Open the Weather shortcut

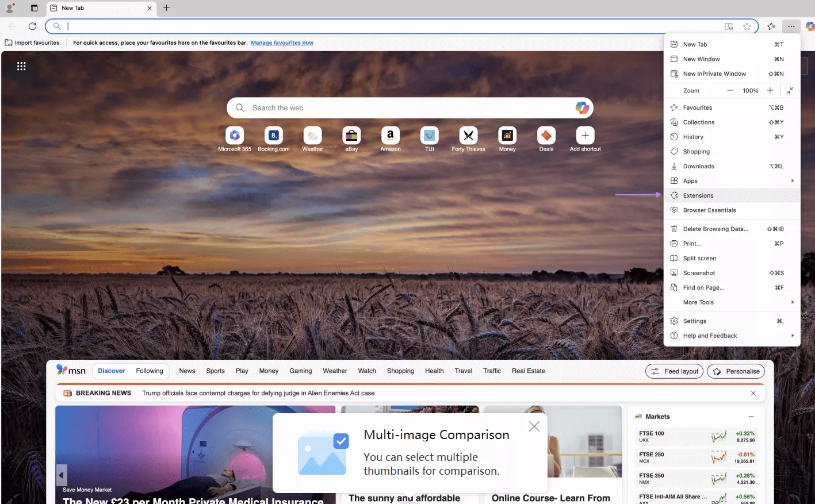pyautogui.click(x=312, y=136)
